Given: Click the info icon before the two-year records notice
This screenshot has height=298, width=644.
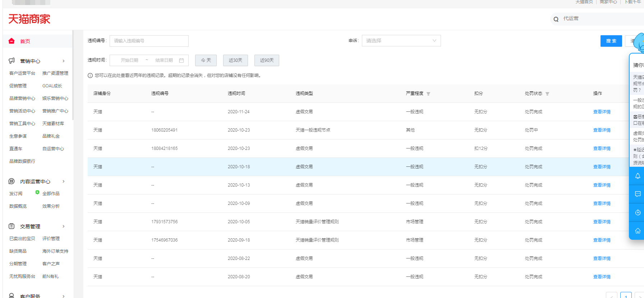Looking at the screenshot, I should tap(90, 75).
